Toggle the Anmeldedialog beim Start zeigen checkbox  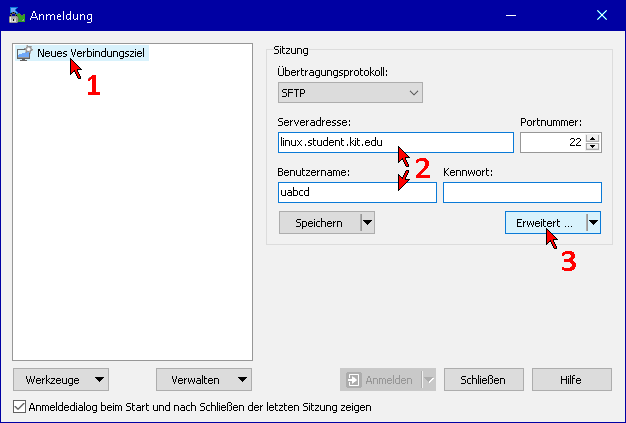tap(19, 407)
